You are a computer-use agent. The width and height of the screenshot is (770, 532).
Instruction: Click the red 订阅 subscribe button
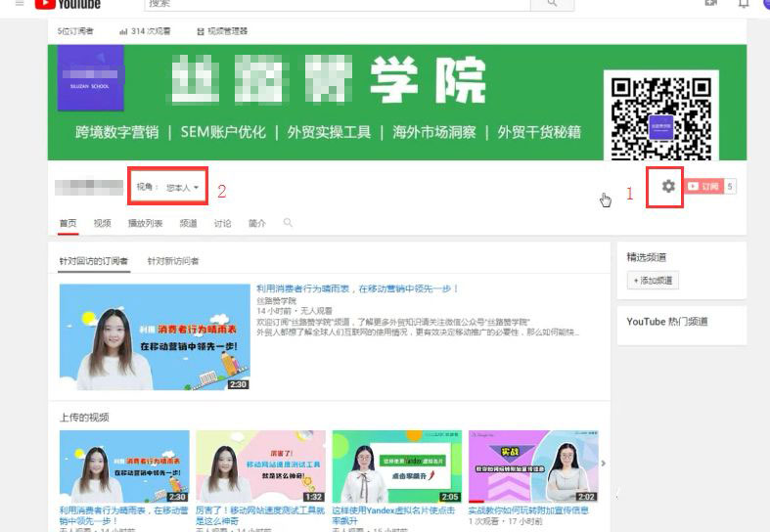click(703, 187)
